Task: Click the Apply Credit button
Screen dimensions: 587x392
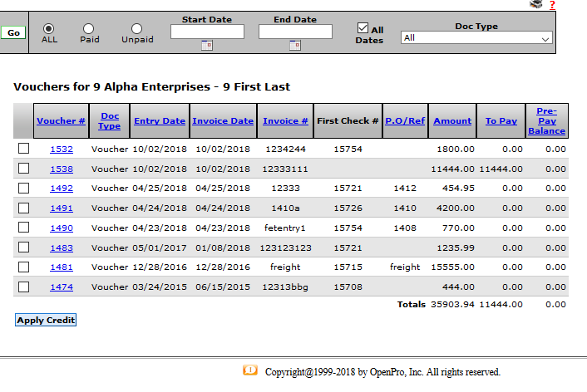Action: (46, 320)
